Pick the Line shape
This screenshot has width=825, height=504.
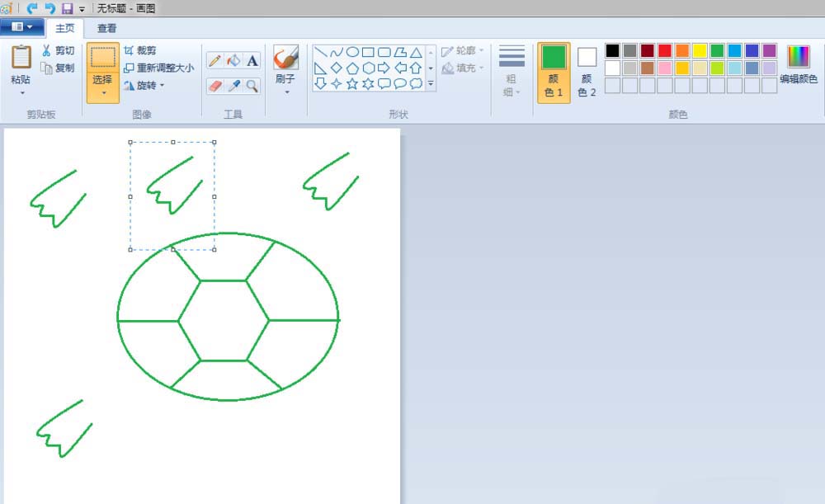[x=320, y=52]
